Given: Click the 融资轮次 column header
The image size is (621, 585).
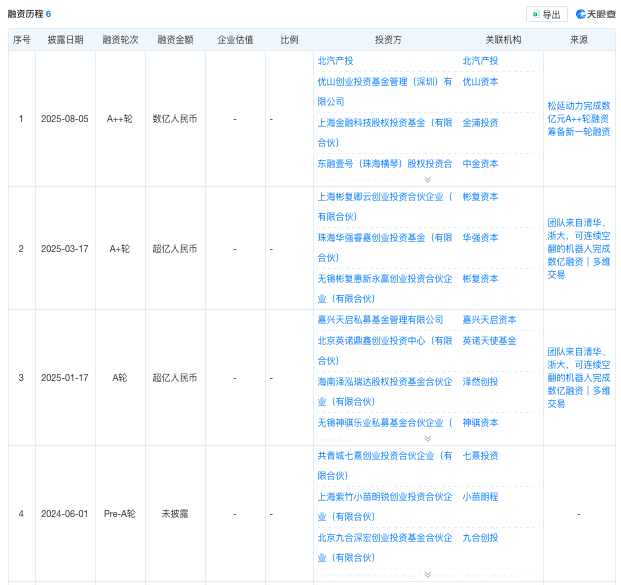Looking at the screenshot, I should coord(119,40).
